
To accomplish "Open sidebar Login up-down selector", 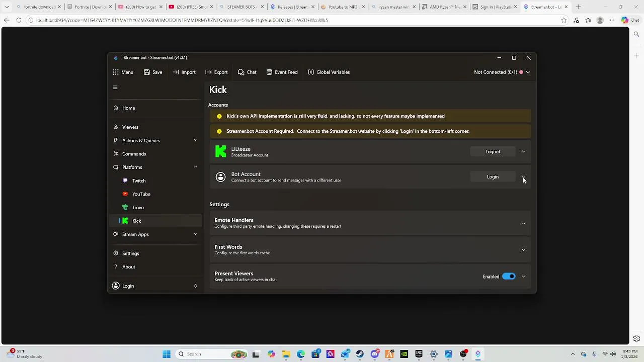I will tap(195, 286).
